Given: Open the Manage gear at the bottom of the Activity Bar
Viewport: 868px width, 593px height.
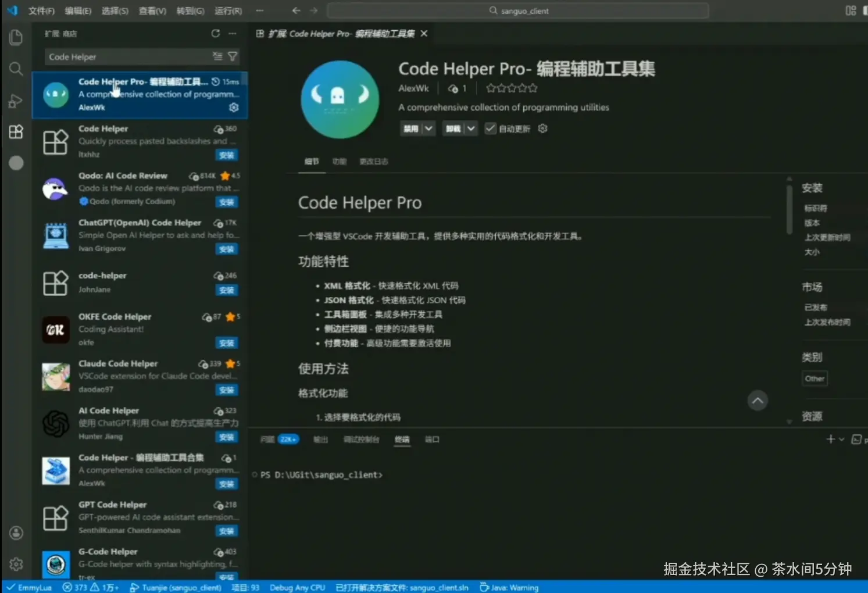Looking at the screenshot, I should (x=16, y=563).
